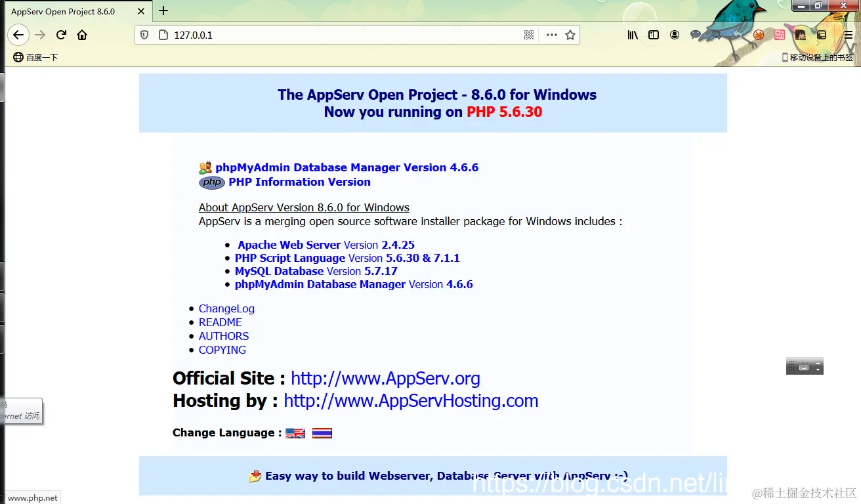Open the README link

pyautogui.click(x=220, y=322)
